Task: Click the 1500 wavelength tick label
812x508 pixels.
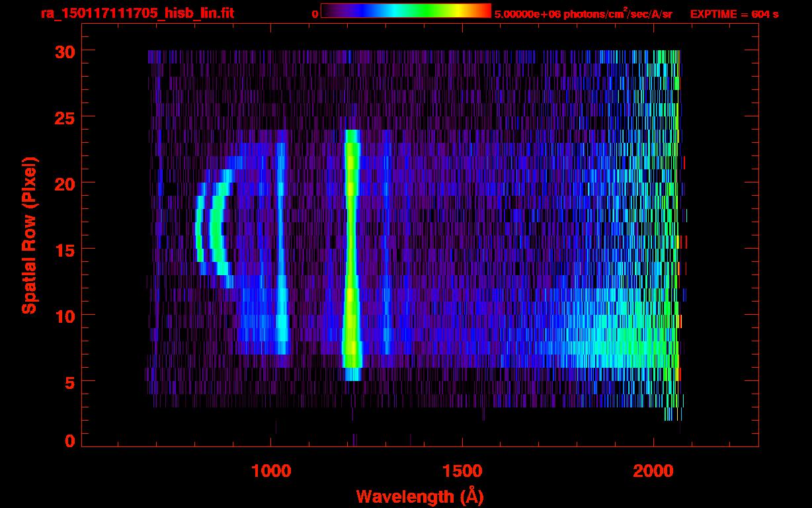Action: (462, 471)
